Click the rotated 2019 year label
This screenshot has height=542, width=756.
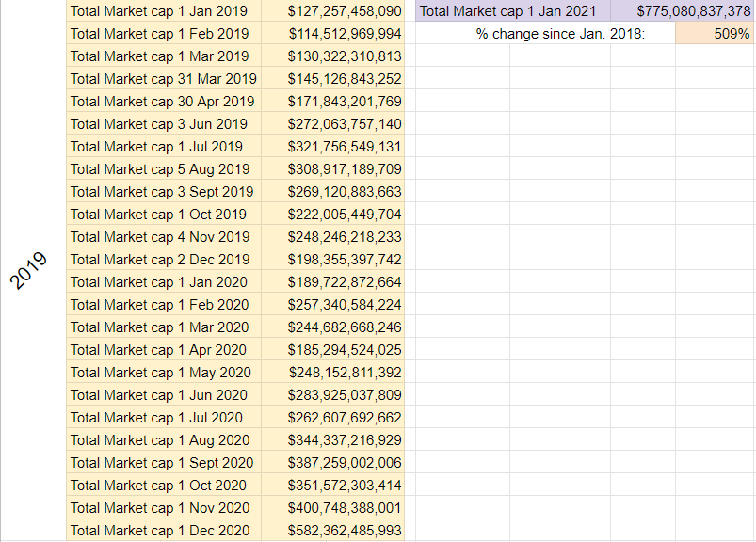click(28, 270)
